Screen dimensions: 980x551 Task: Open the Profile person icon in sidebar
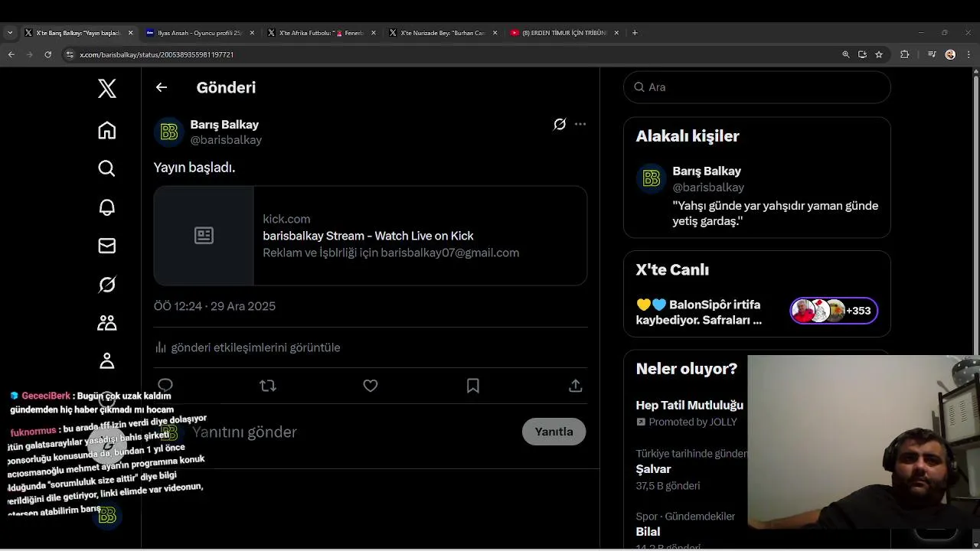pos(107,360)
